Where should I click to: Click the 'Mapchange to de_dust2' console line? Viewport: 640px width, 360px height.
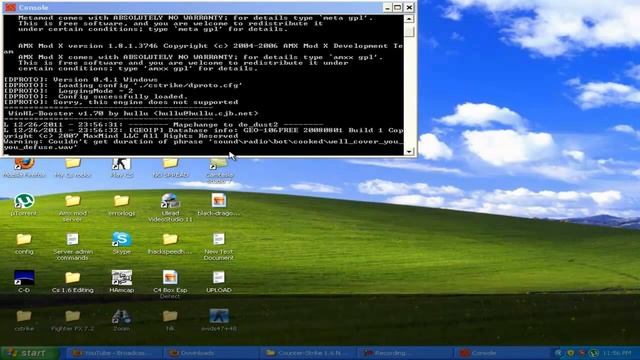[x=163, y=124]
